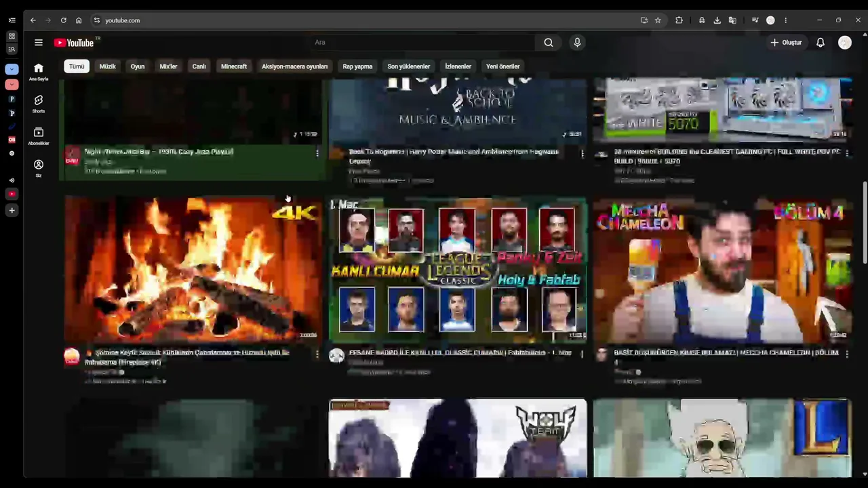The image size is (868, 488).
Task: Expand the blue tab group
Action: [12, 69]
